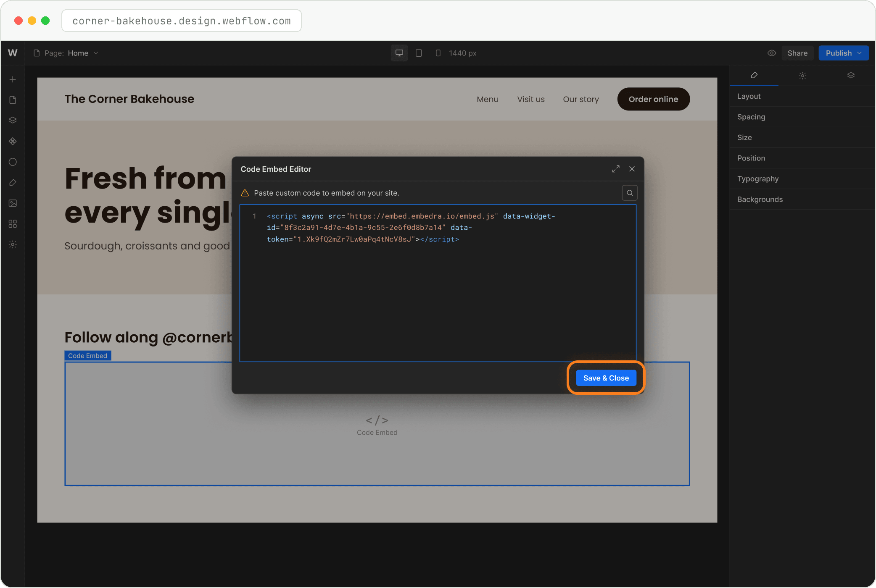Click the Order online button
This screenshot has height=588, width=876.
653,99
